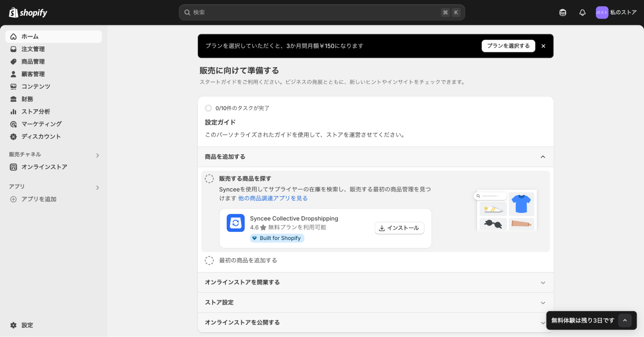The width and height of the screenshot is (644, 337).
Task: Open the 私のストア account menu
Action: 616,12
